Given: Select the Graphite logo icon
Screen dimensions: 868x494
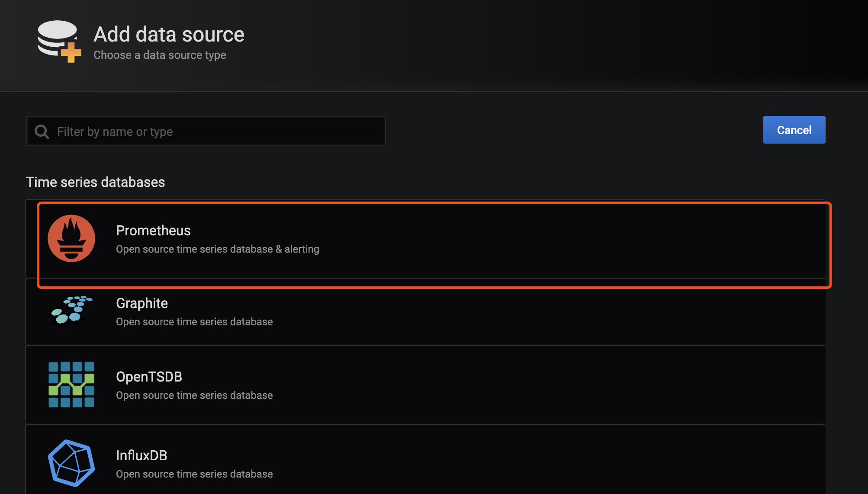Looking at the screenshot, I should click(71, 311).
